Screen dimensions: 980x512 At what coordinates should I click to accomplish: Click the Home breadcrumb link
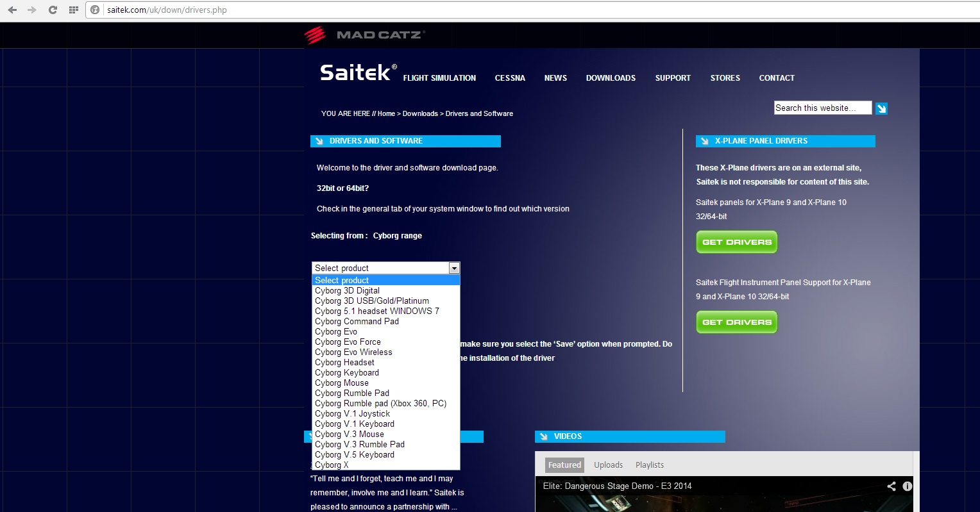click(386, 113)
